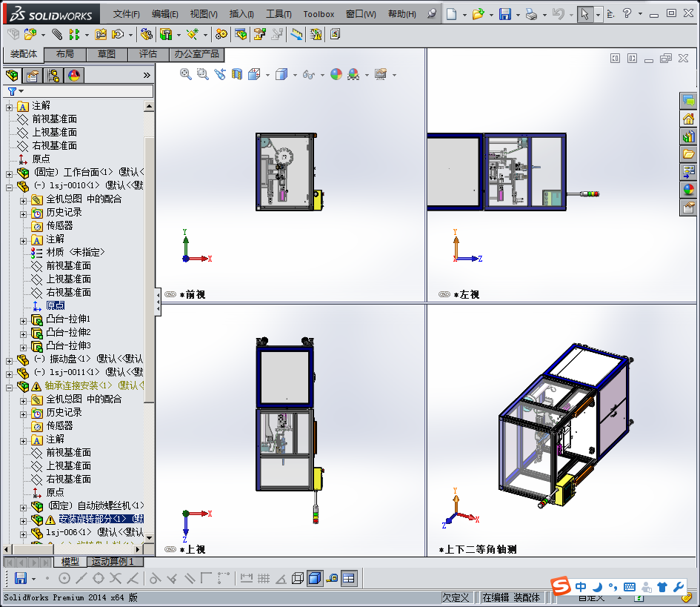Click the Edit Appearance color ball icon
Screen dimensions: 700x607
tap(336, 74)
